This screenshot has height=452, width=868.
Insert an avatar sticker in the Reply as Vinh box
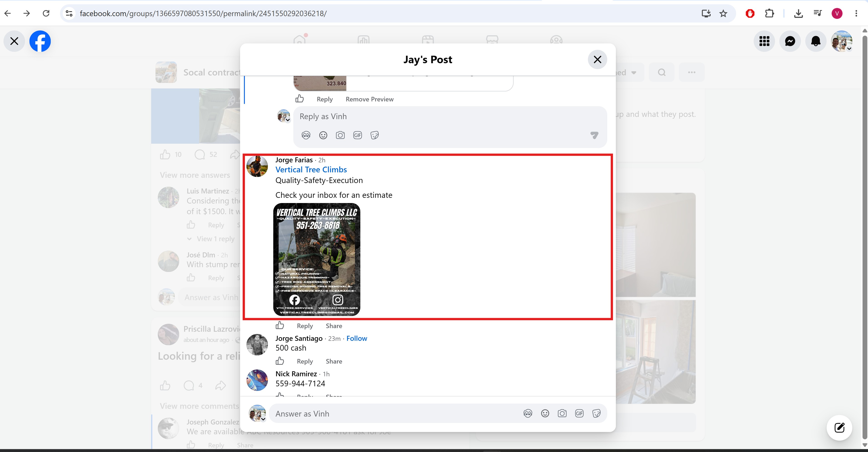(306, 135)
